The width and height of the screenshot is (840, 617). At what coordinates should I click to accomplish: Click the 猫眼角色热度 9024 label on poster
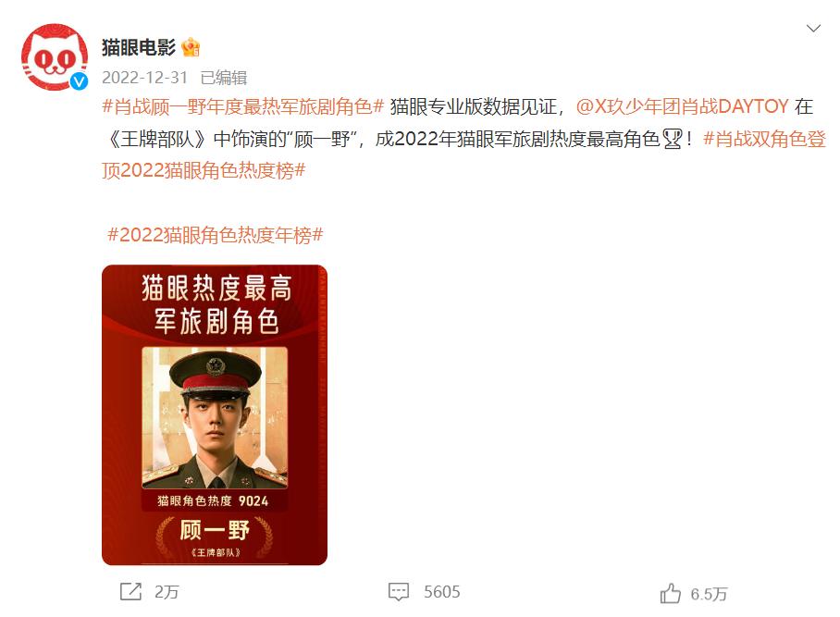[213, 500]
